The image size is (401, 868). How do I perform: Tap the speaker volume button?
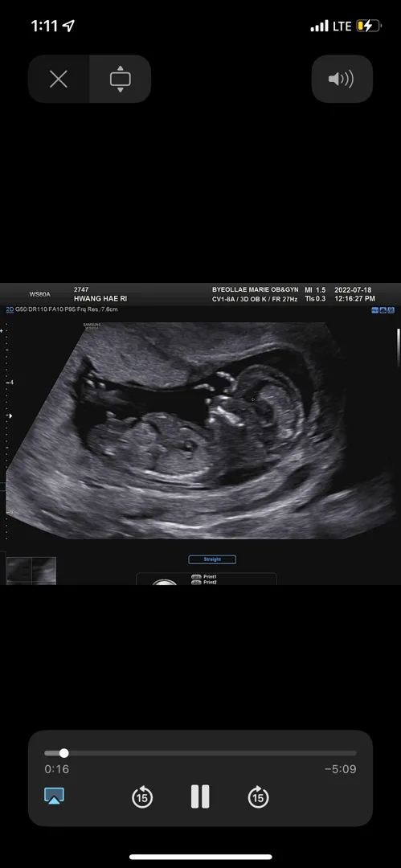click(342, 79)
